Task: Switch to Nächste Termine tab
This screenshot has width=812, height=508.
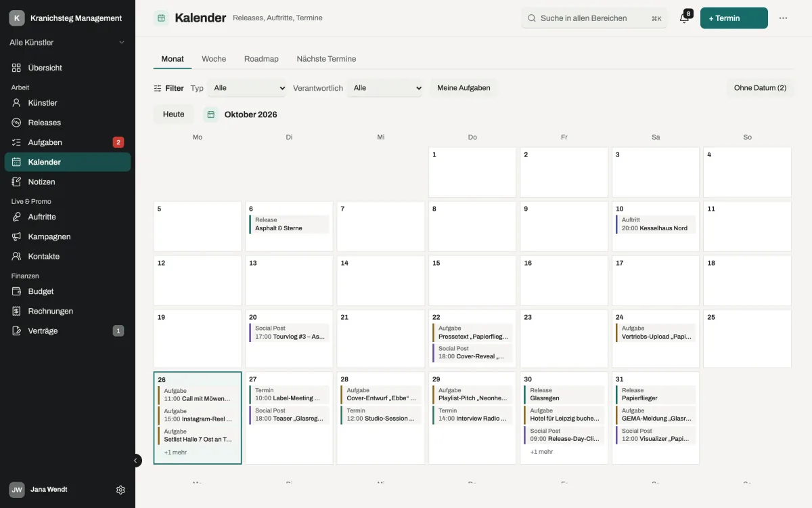Action: pyautogui.click(x=326, y=59)
